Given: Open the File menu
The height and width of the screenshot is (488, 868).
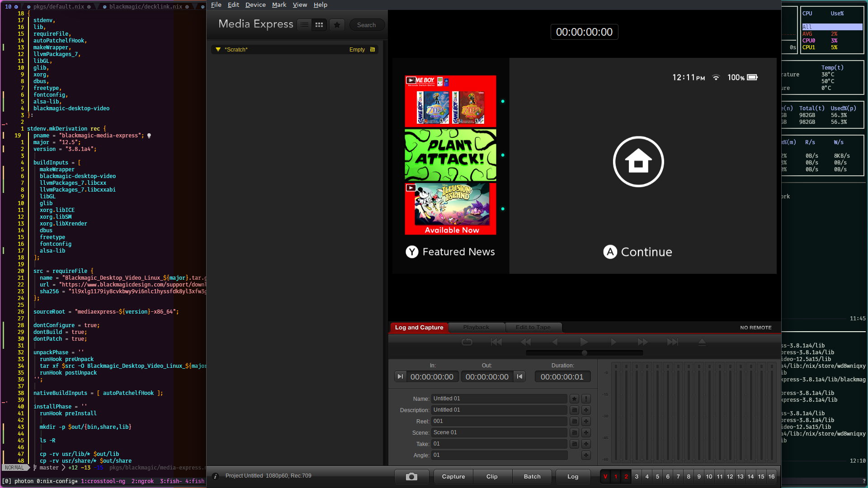Looking at the screenshot, I should (x=216, y=5).
